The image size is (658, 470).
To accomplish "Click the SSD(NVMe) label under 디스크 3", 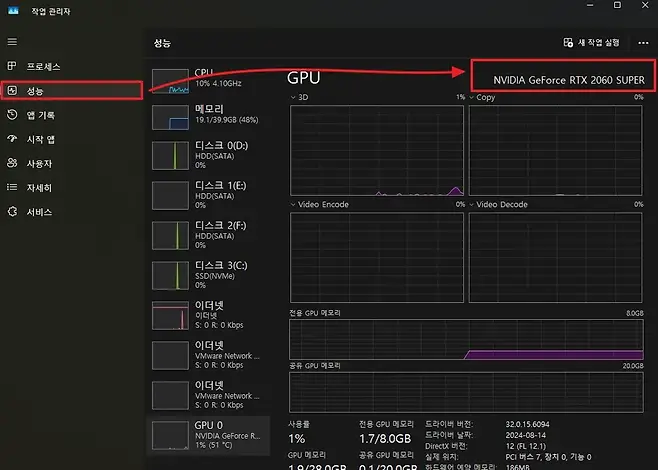I will pos(215,276).
